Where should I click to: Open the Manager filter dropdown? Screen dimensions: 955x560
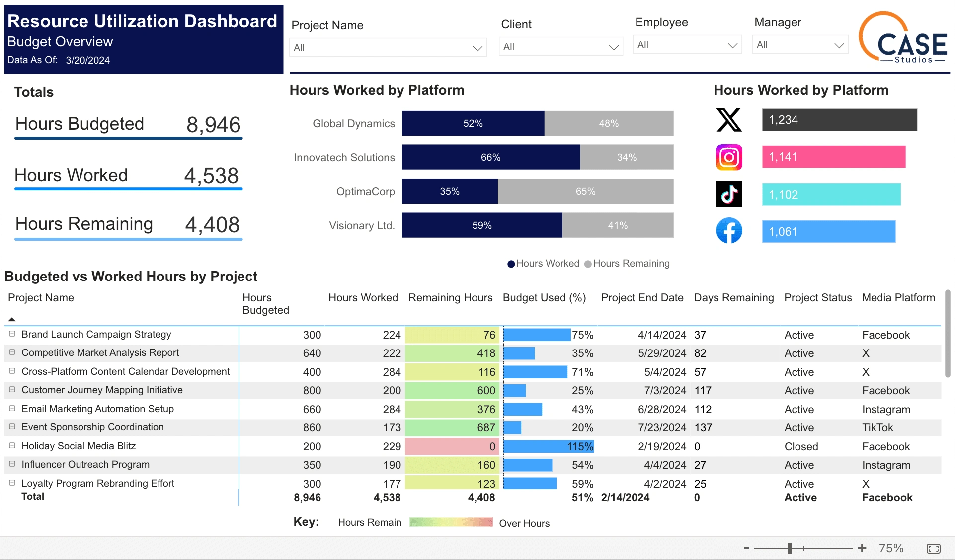tap(800, 45)
